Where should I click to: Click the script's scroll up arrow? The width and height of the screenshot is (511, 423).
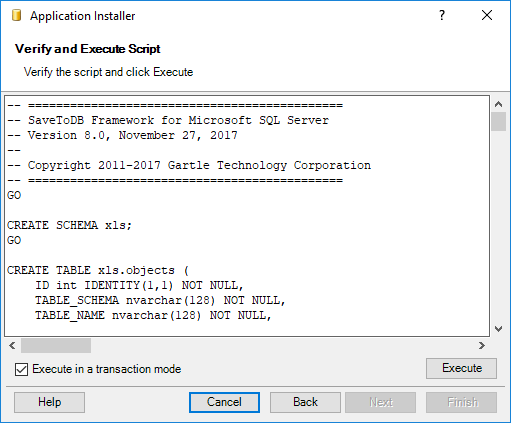pyautogui.click(x=498, y=104)
